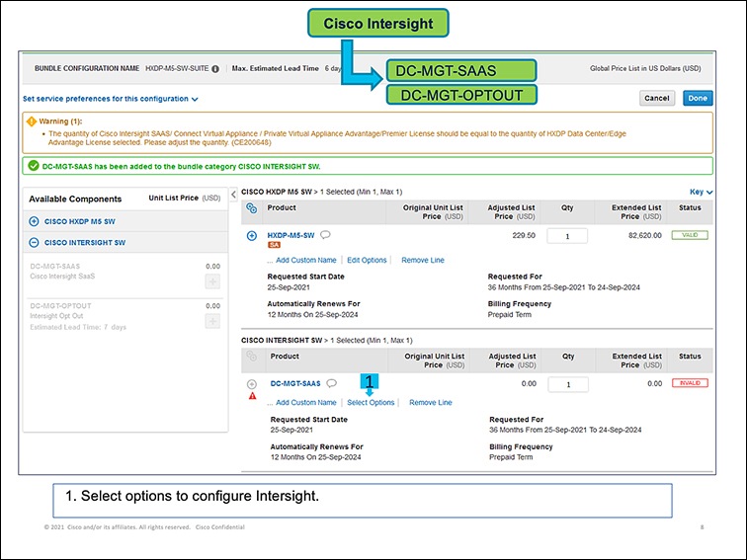Click the 82,620.00 extended list price
This screenshot has width=747, height=560.
pos(644,235)
